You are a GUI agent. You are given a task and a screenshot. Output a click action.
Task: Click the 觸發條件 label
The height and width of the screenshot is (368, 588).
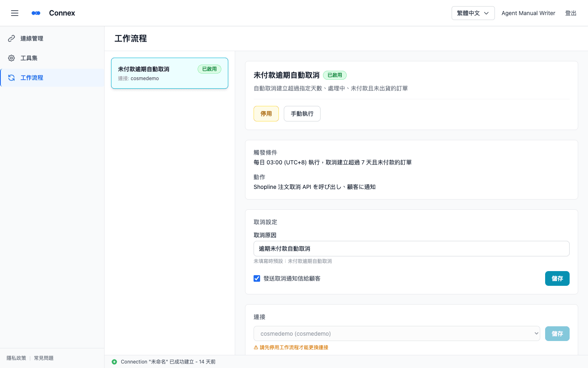(x=265, y=153)
